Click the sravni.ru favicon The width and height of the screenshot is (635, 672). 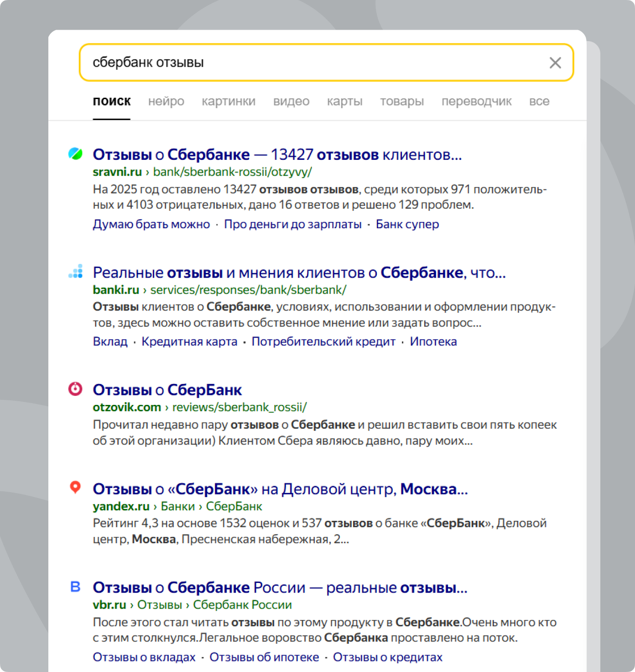click(75, 154)
